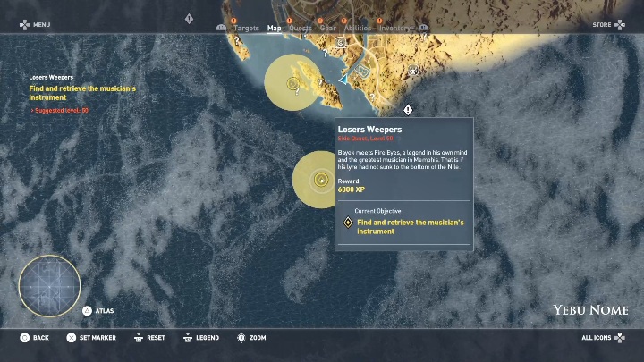Select the question mark on the far-left island
Image resolution: width=644 pixels, height=362 pixels.
[236, 40]
